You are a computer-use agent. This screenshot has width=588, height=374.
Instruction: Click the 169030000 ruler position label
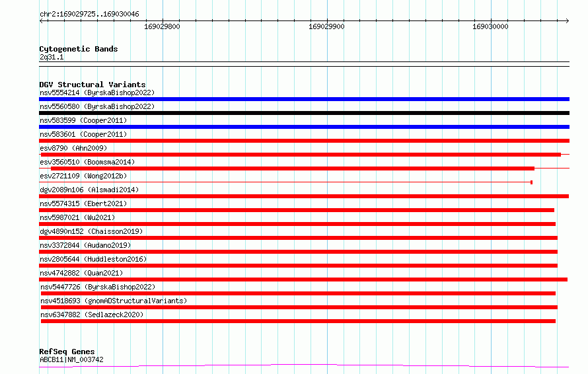490,26
